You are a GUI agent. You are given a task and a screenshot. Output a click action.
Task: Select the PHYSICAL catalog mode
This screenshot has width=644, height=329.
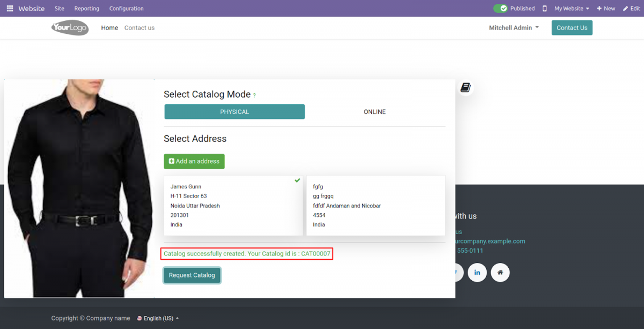[235, 112]
